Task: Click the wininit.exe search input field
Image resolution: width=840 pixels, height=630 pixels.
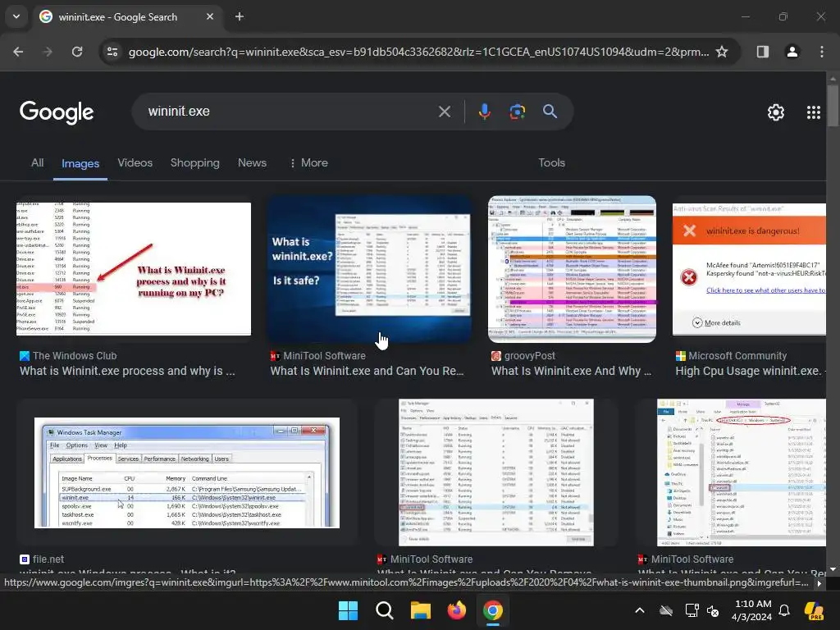Action: pyautogui.click(x=290, y=112)
